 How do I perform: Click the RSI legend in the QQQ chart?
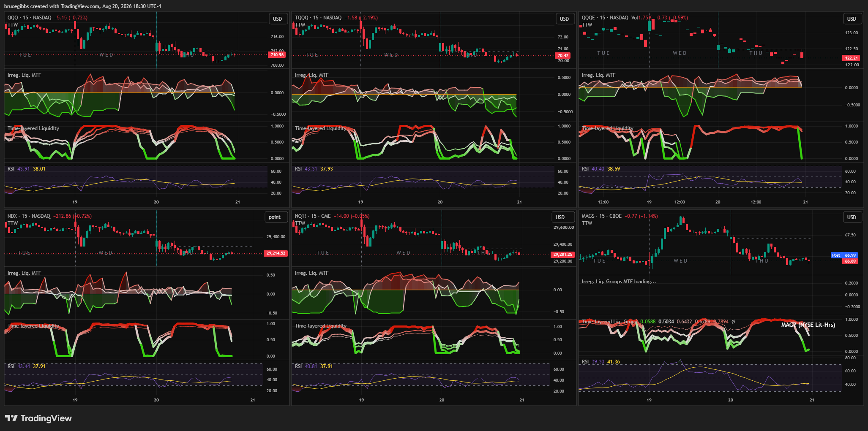click(11, 169)
